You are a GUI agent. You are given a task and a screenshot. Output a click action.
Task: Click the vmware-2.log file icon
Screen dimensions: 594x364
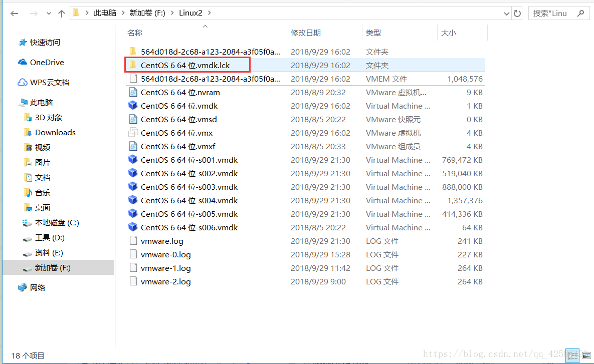[x=133, y=281]
